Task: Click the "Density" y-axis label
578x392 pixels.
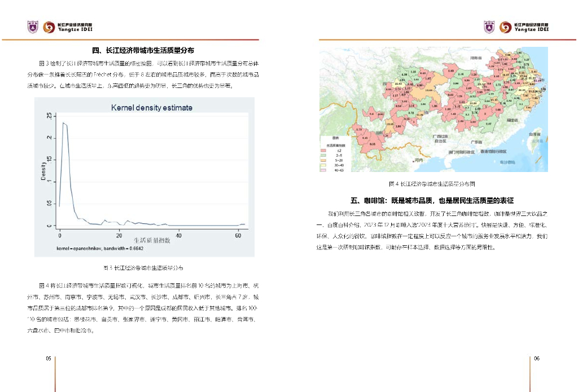Action: [43, 171]
